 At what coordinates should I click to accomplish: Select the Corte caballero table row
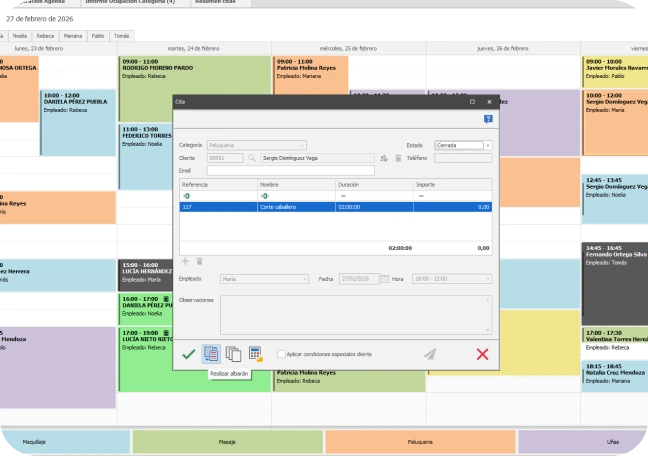pos(334,207)
